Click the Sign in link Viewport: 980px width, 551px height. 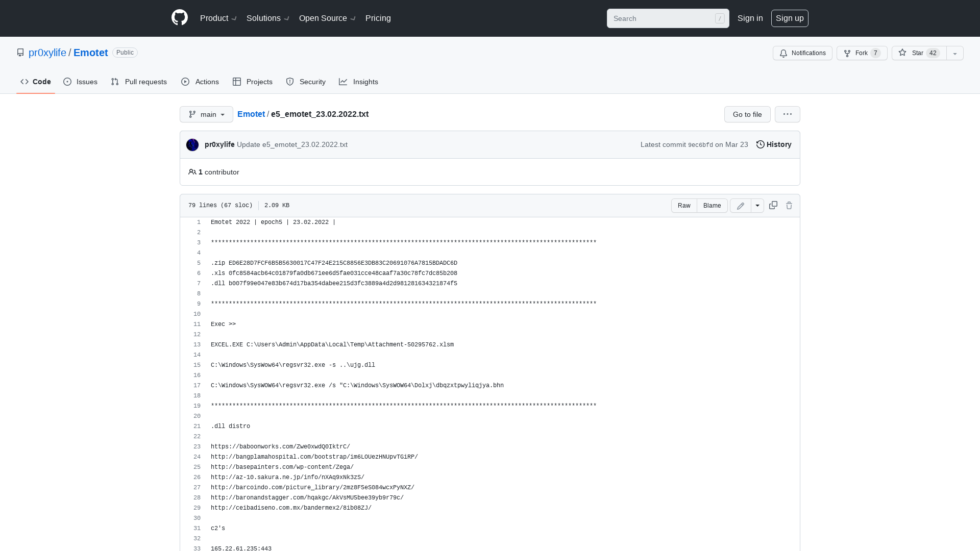[750, 18]
